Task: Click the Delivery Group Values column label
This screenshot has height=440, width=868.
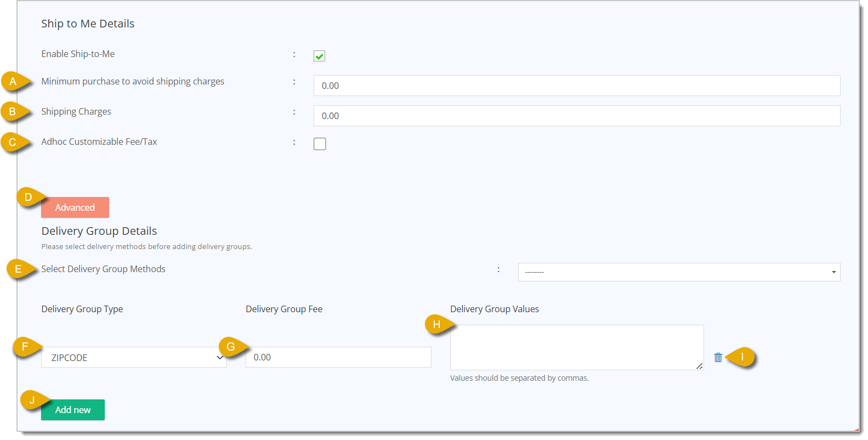Action: [495, 309]
